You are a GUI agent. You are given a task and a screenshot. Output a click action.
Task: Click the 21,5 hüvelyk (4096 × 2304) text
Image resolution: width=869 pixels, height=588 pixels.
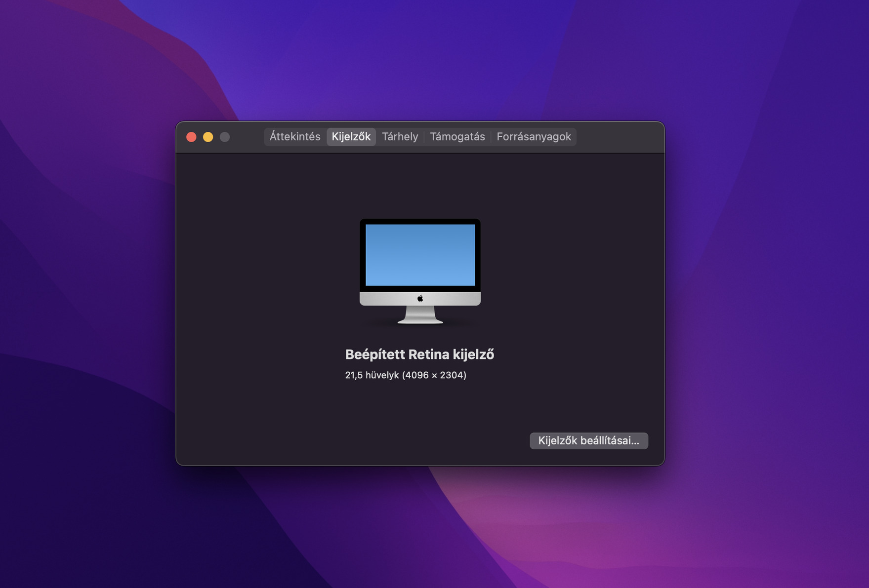click(406, 375)
